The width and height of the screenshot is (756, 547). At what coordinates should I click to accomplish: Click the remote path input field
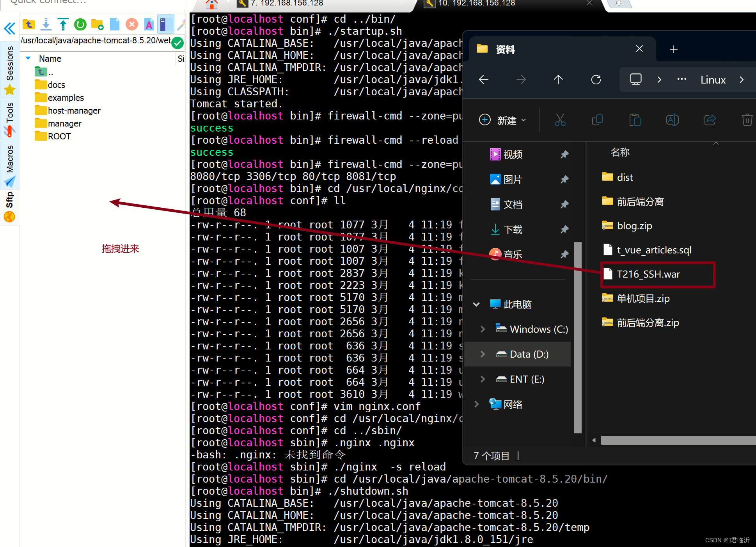(95, 41)
